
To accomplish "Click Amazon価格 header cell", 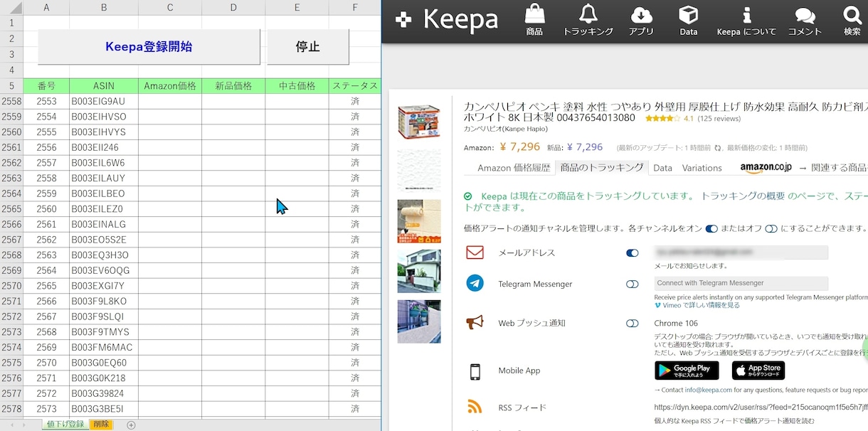I will click(x=170, y=86).
